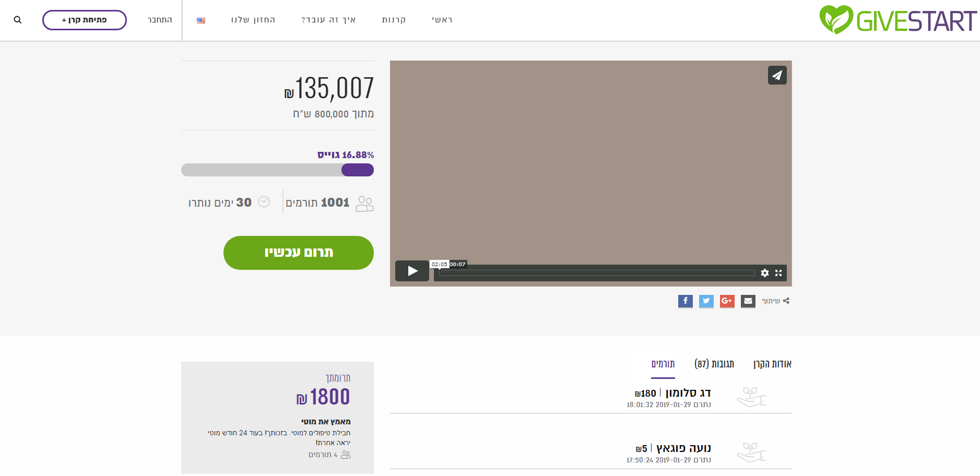This screenshot has width=980, height=476.
Task: Open the איך זה עובד? menu item
Action: click(x=329, y=20)
